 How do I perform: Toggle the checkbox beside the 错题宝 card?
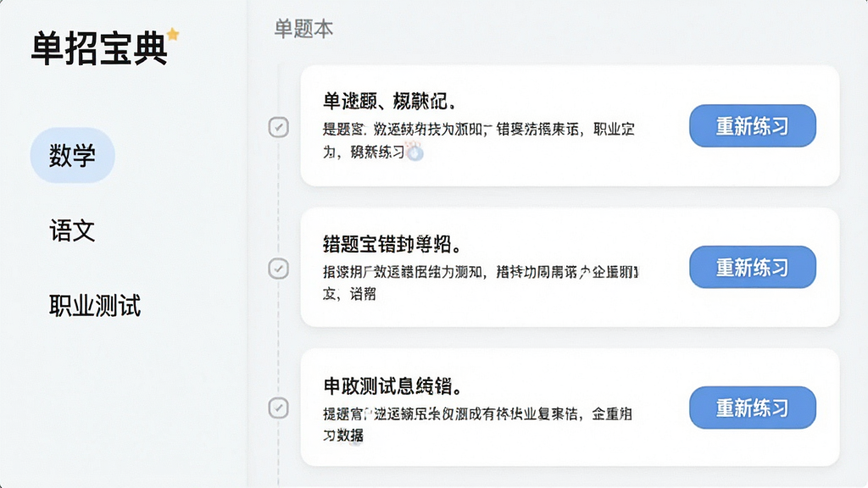(x=278, y=269)
